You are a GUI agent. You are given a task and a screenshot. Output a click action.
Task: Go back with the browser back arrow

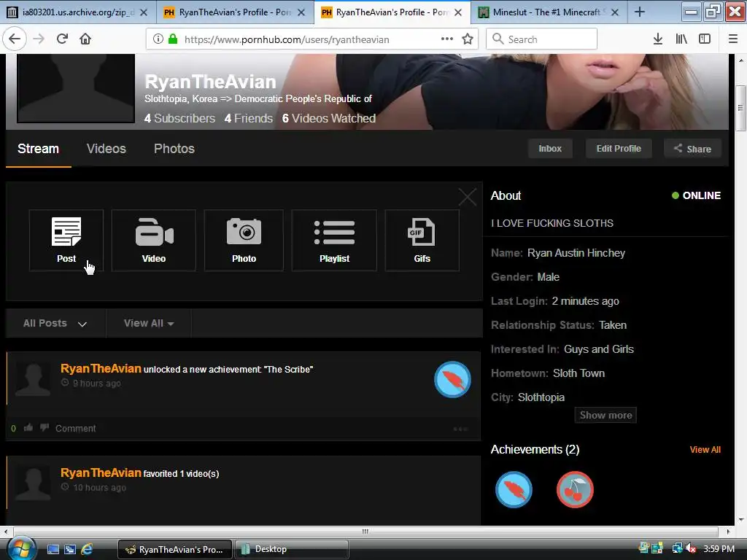[x=15, y=39]
